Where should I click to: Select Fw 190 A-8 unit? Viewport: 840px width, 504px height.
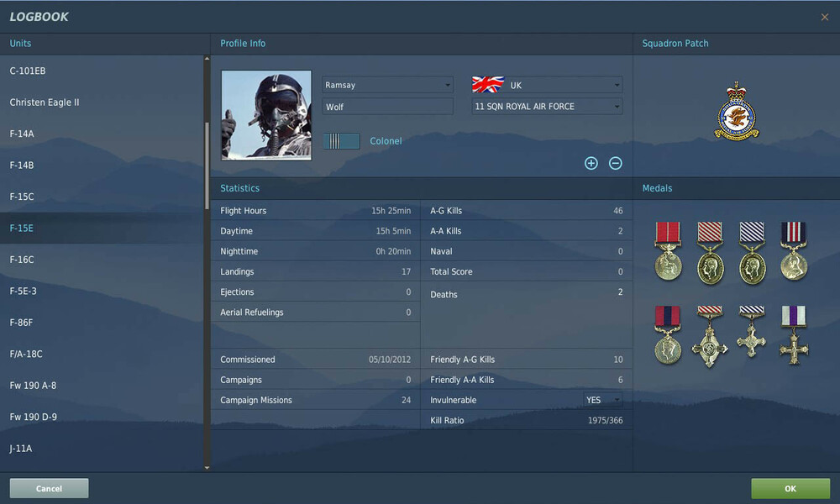[x=102, y=386]
